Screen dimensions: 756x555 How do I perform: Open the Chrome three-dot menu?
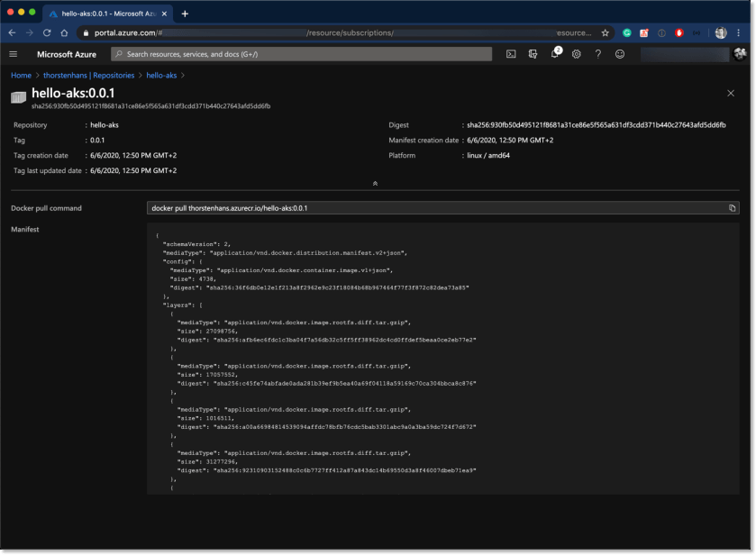click(738, 32)
